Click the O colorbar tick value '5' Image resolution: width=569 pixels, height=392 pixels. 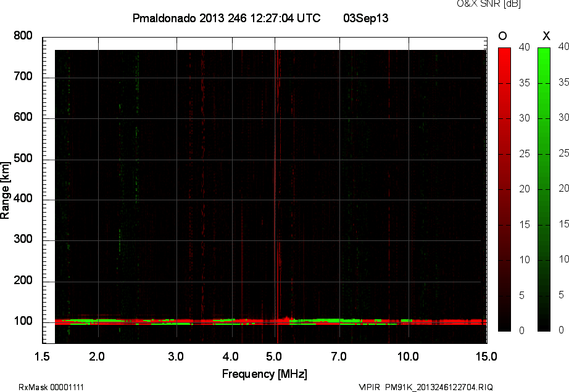[x=521, y=296]
